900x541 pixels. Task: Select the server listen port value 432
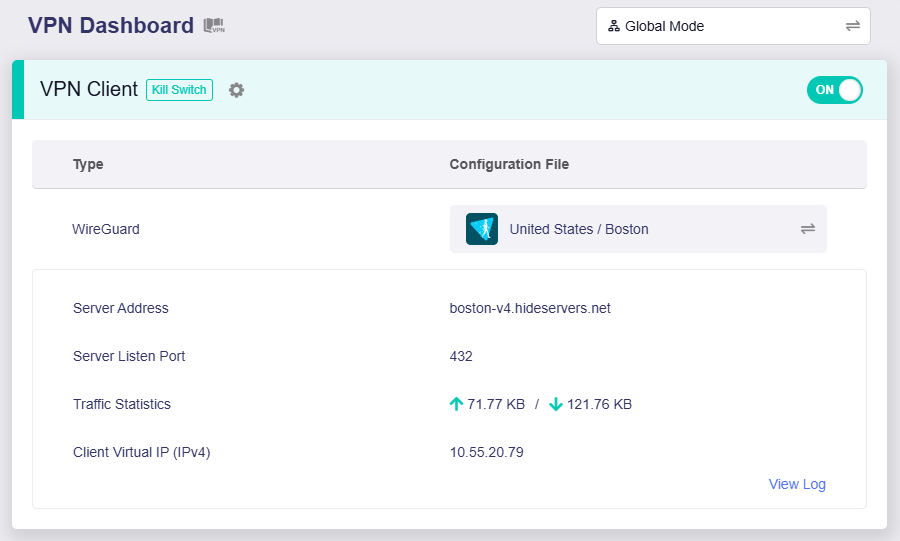point(461,356)
